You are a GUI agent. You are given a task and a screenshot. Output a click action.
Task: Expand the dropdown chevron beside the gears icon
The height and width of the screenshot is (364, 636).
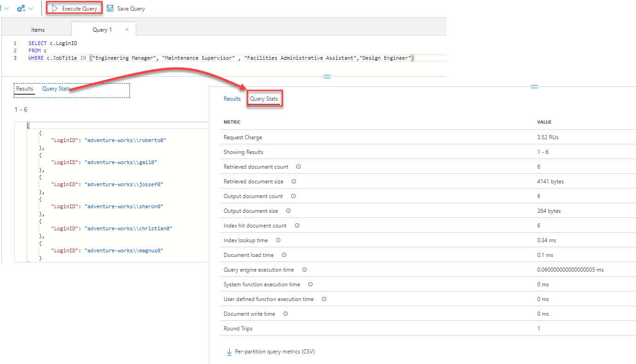pos(31,9)
